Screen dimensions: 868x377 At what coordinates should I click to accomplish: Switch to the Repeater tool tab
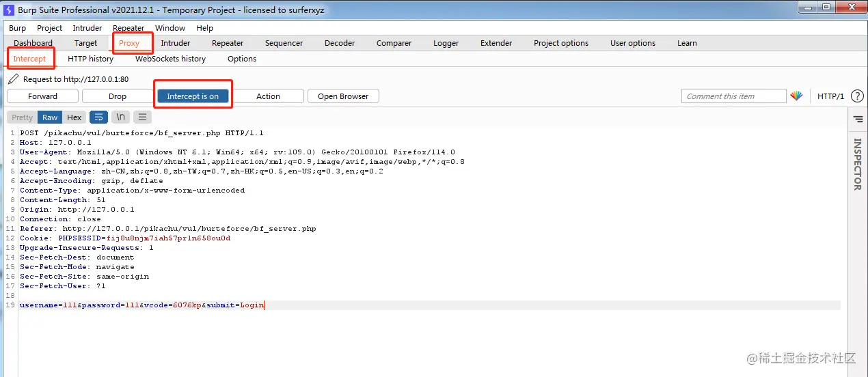point(228,43)
